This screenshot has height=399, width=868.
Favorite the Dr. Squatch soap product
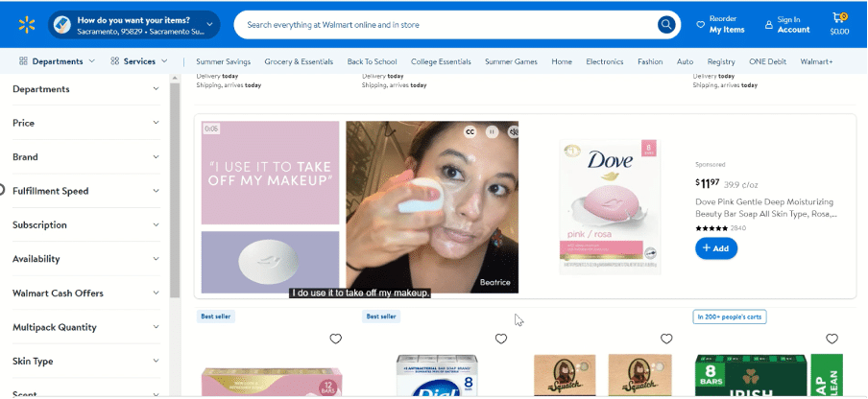click(x=666, y=339)
